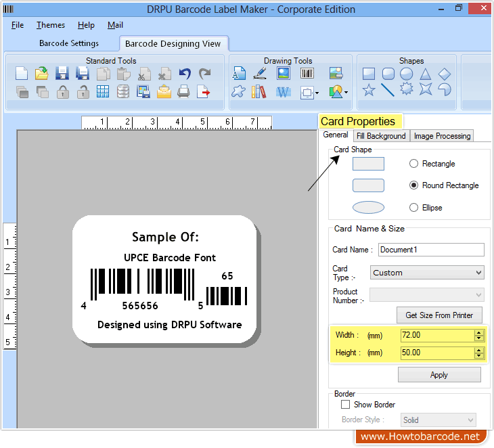The image size is (494, 448).
Task: Open the General properties tab
Action: click(336, 135)
